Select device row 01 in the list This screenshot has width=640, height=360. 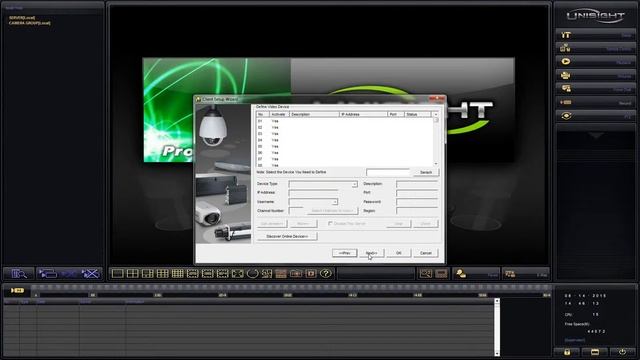(344, 121)
